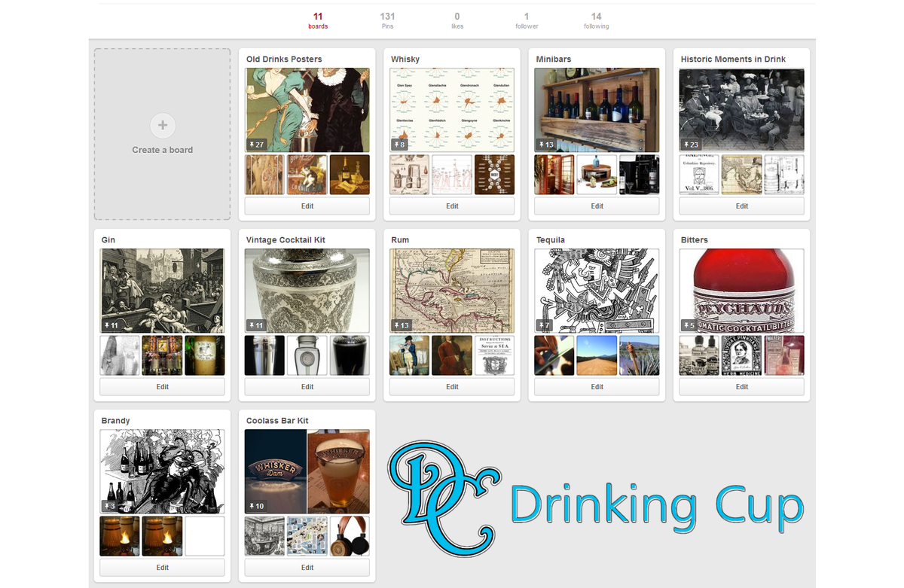Open the Historic Moments in Drink title
904x588 pixels.
pyautogui.click(x=733, y=59)
